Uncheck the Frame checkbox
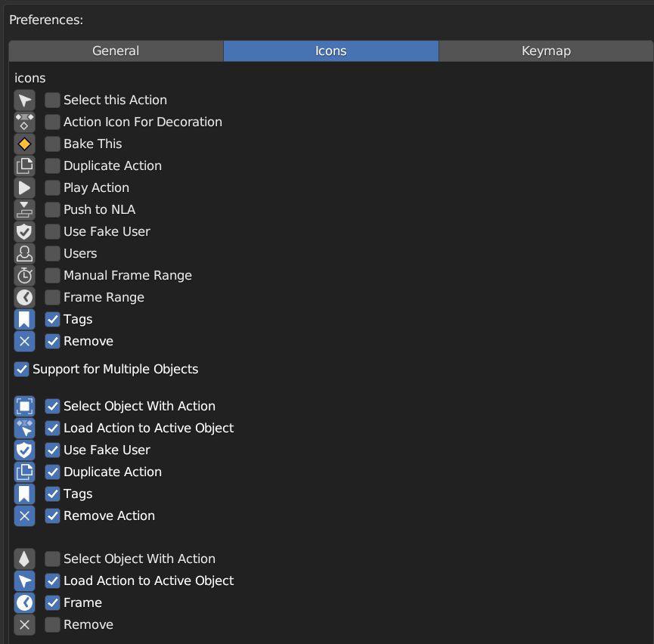The image size is (654, 644). pyautogui.click(x=52, y=603)
